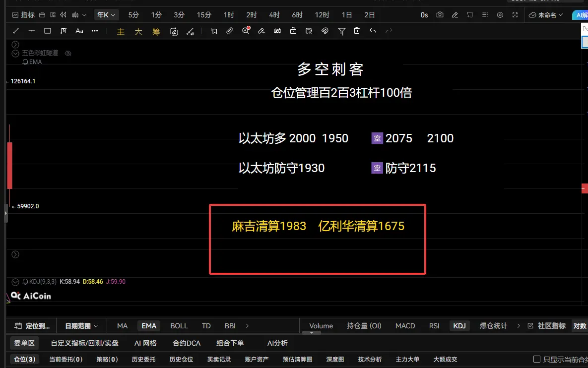Viewport: 588px width, 368px height.
Task: Select the rectangle drawing tool
Action: click(x=47, y=31)
